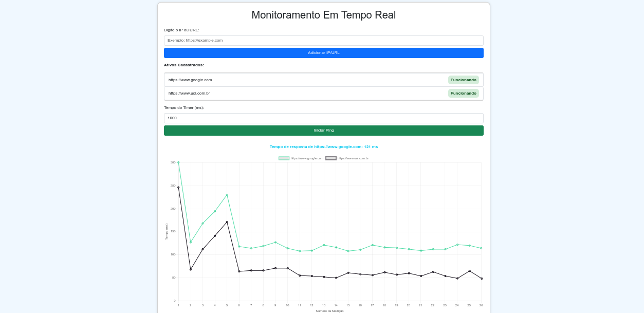The image size is (644, 313).
Task: Click uol.com.br data point at measurement 5
Action: tap(227, 222)
